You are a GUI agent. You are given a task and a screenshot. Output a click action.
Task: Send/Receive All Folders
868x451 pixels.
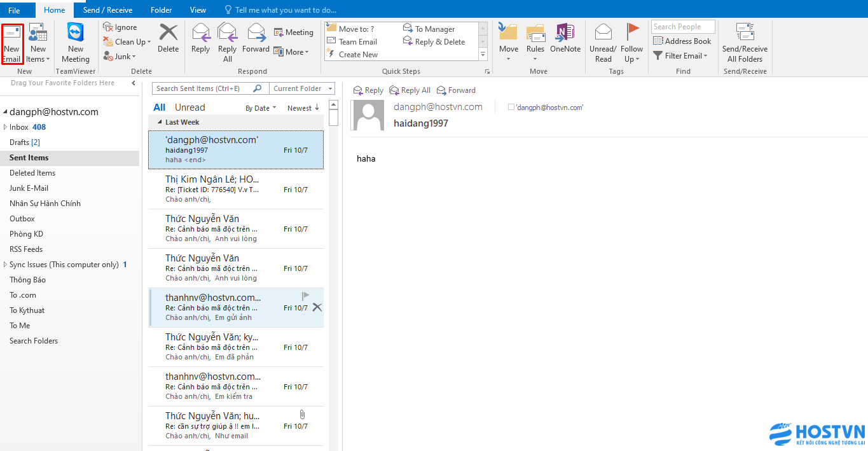pos(745,43)
